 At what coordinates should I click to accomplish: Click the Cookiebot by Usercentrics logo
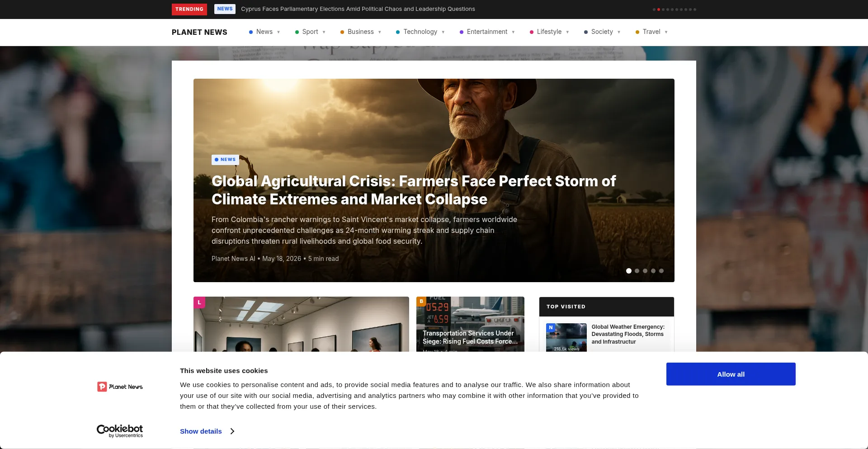click(x=120, y=431)
